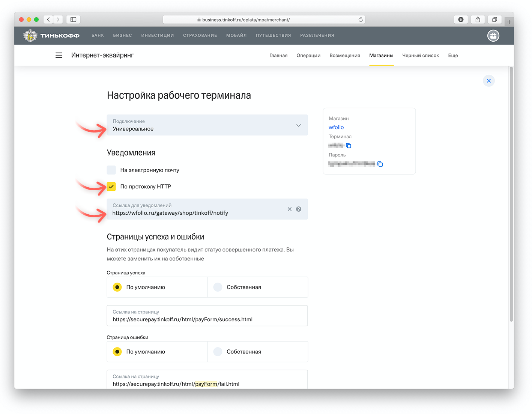Screen dimensions: 532x414
Task: Open the help question mark for notification link
Action: click(299, 209)
